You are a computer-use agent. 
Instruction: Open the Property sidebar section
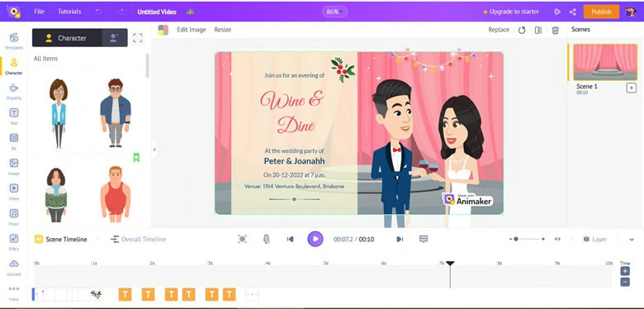point(13,91)
